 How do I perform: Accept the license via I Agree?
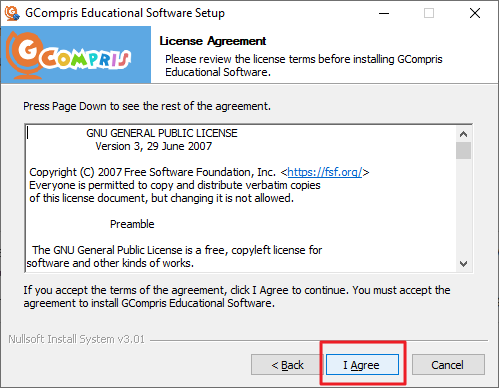tap(362, 365)
